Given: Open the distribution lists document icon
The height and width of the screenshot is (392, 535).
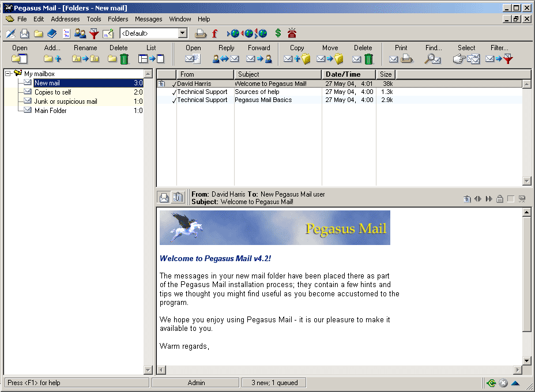Looking at the screenshot, I should [x=66, y=33].
